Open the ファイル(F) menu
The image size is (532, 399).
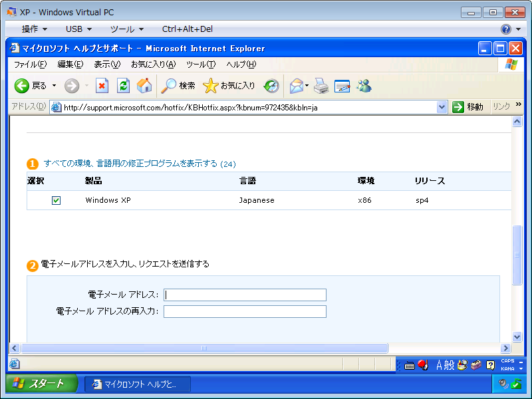30,65
